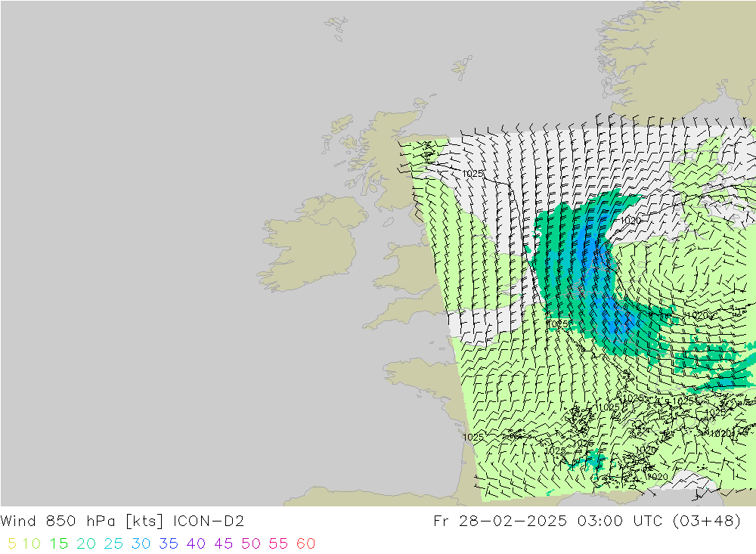The height and width of the screenshot is (554, 756).
Task: Click the date 'Fr 28-02-2025 03:00 UTC (03+48)'
Action: coord(587,521)
